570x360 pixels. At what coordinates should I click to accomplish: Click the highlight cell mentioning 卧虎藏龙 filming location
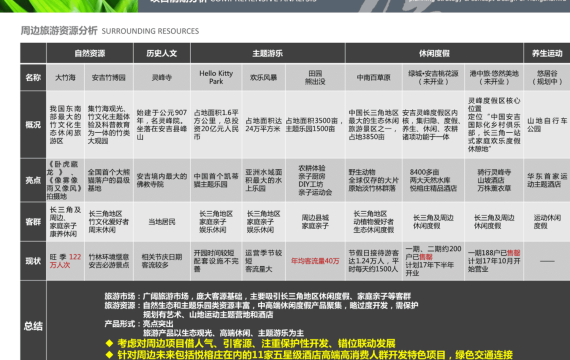pos(65,180)
